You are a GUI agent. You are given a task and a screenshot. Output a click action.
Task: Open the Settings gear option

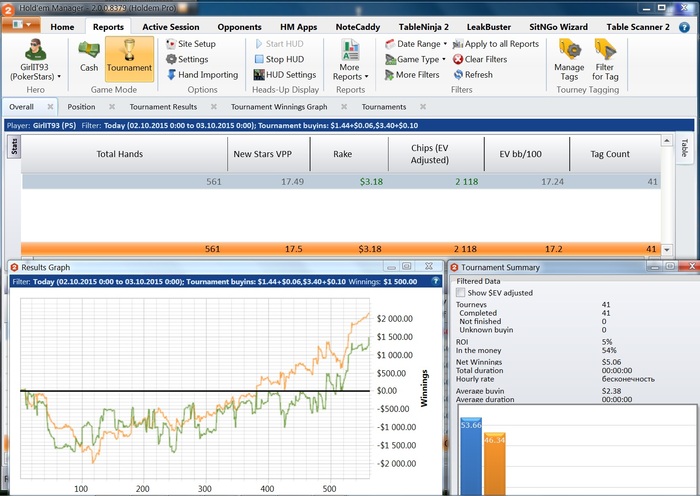(x=187, y=59)
